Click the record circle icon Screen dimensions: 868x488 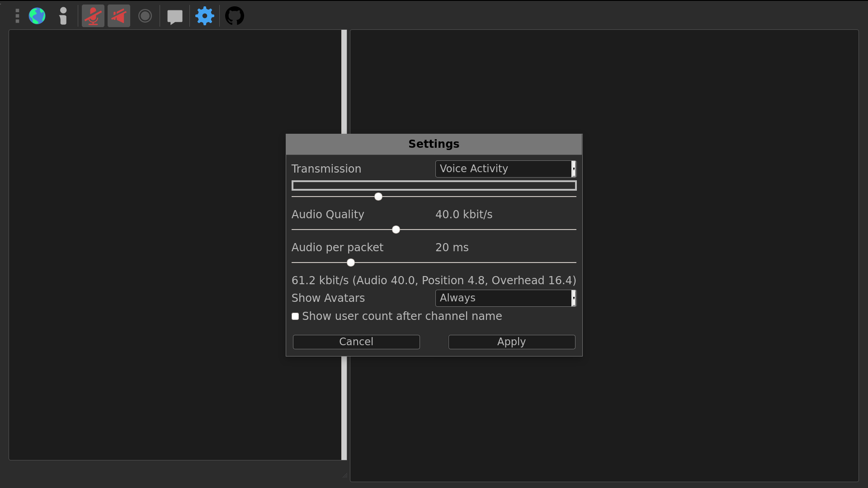[145, 16]
